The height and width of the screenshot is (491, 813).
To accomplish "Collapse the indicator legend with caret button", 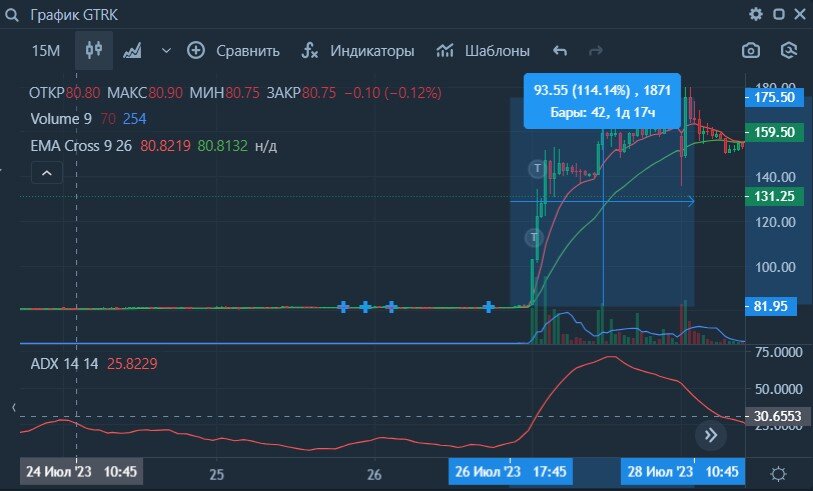I will click(47, 173).
